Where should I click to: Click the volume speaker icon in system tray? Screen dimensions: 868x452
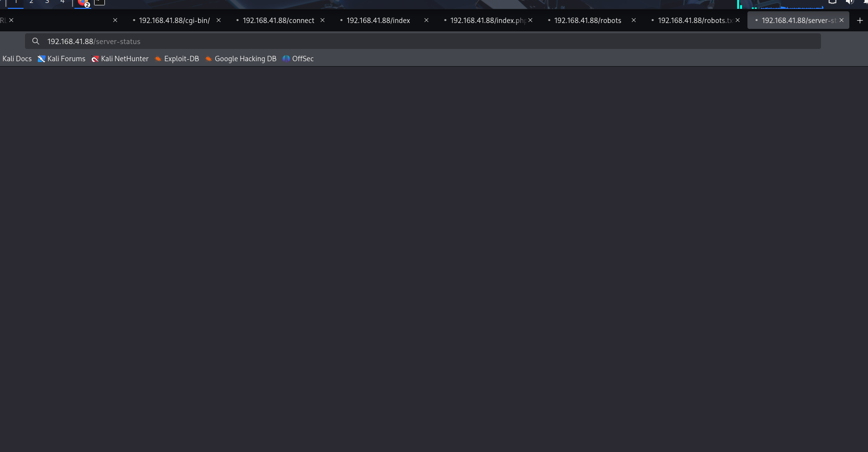tap(849, 2)
